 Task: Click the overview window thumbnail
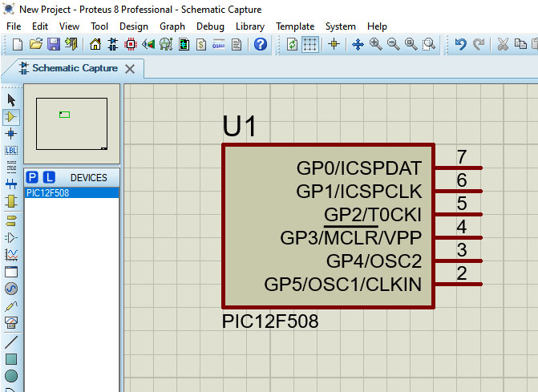(71, 123)
